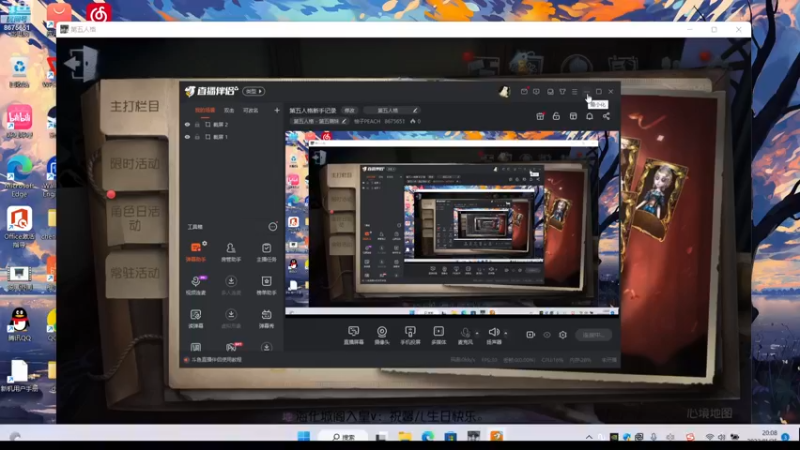The image size is (800, 450).
Task: Toggle lock on 截屏 1 source
Action: click(197, 137)
